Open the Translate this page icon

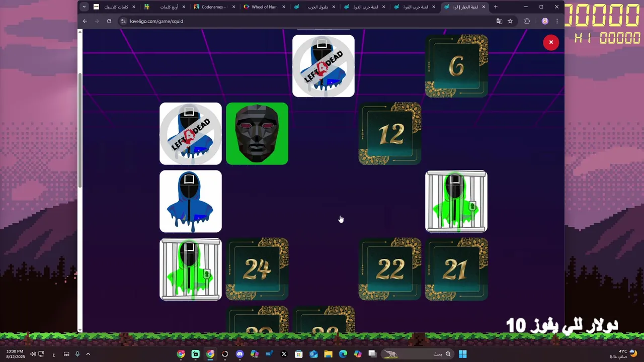tap(499, 21)
